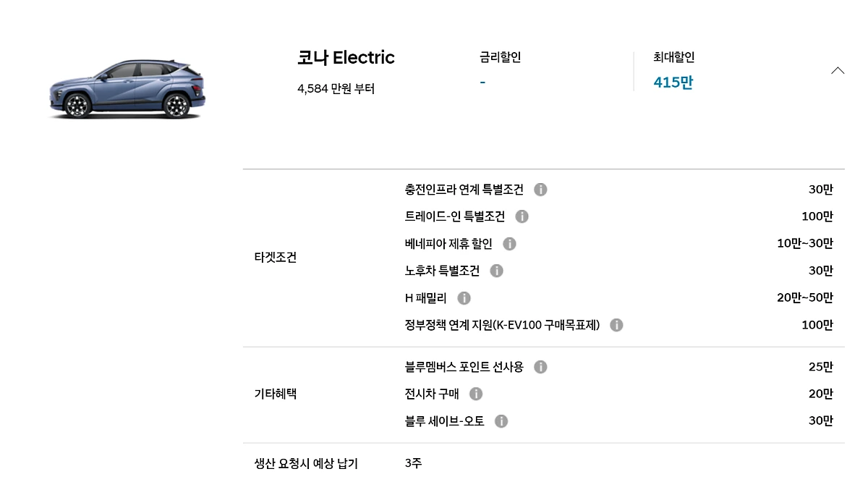Show info for 베네피아 제휴 할인
Screen dimensions: 868x482
point(509,244)
